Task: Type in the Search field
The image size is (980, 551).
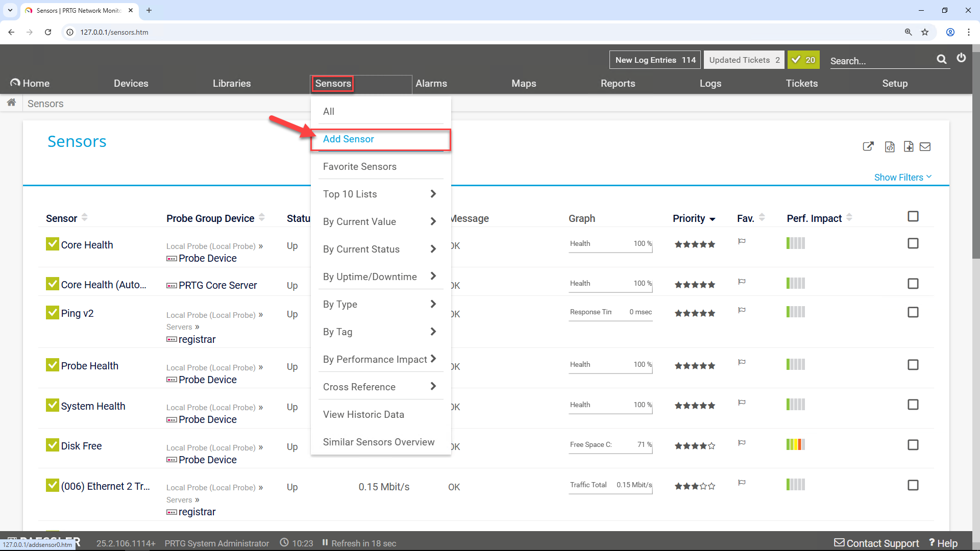Action: click(878, 61)
